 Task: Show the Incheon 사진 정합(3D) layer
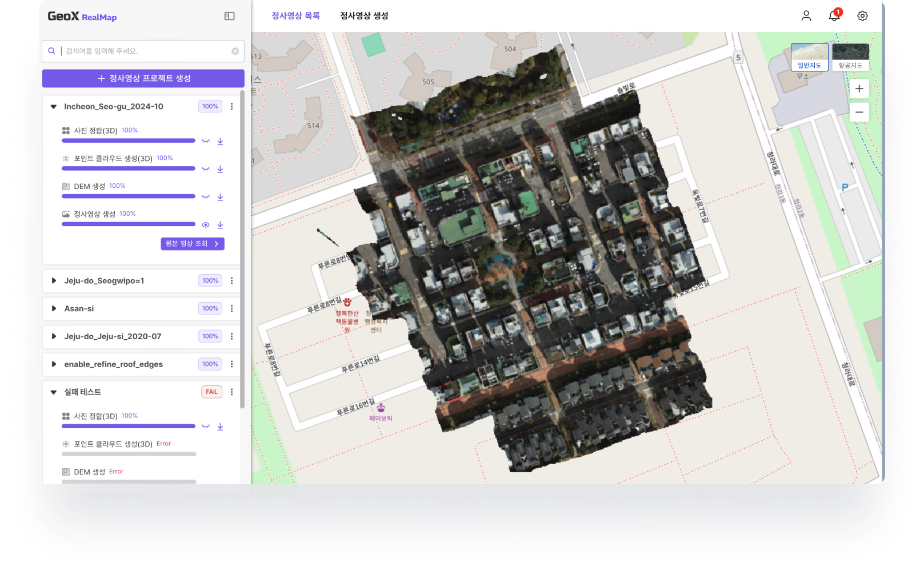(x=206, y=141)
